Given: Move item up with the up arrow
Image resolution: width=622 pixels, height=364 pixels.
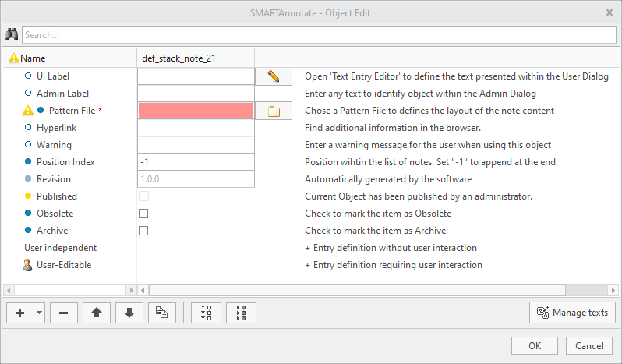Looking at the screenshot, I should coord(96,313).
